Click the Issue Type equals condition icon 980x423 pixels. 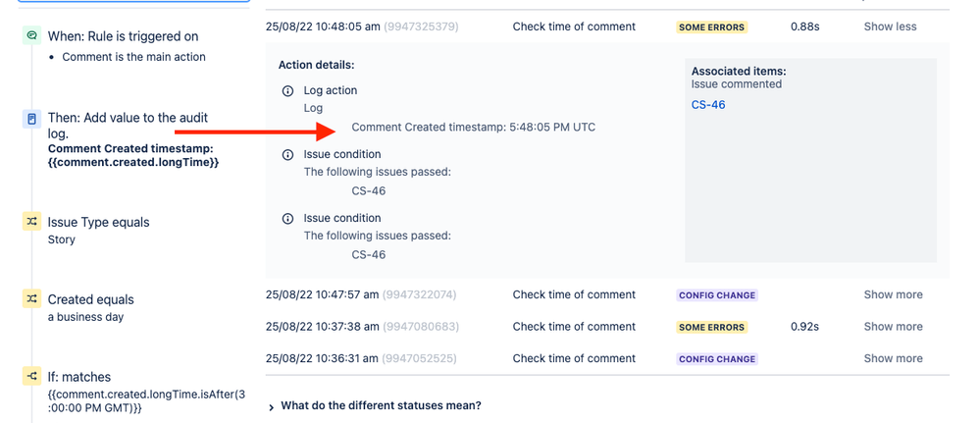(31, 222)
